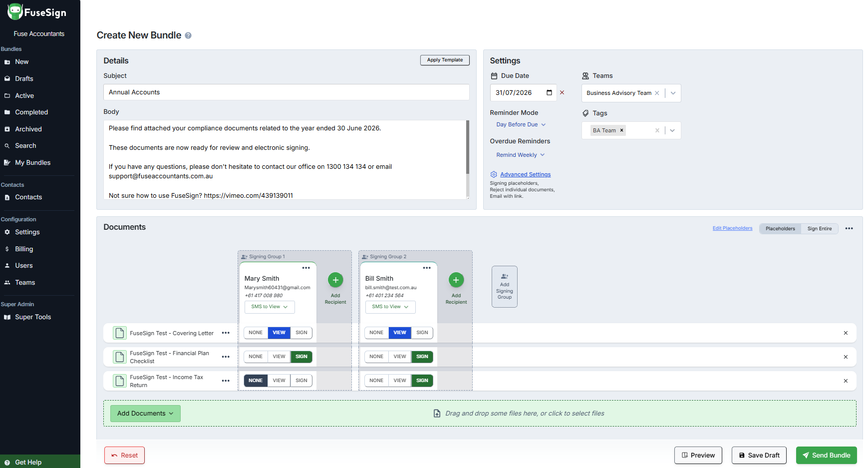The width and height of the screenshot is (868, 468).
Task: Set Bill Smith Financial Plan to NONE
Action: click(x=376, y=357)
